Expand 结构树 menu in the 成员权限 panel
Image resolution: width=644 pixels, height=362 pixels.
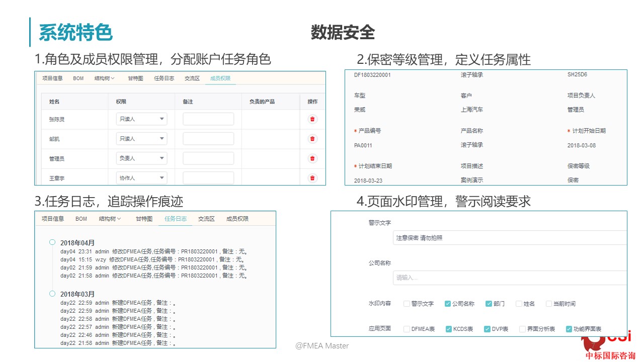click(105, 78)
